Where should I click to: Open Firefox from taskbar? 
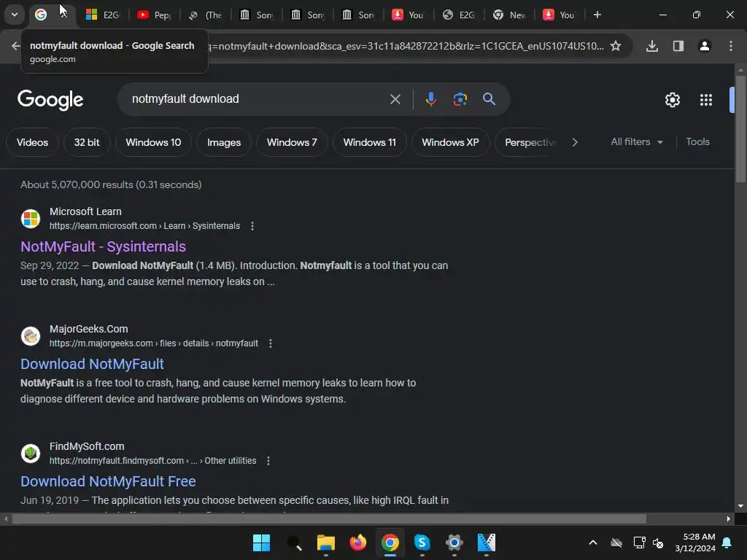pyautogui.click(x=357, y=542)
